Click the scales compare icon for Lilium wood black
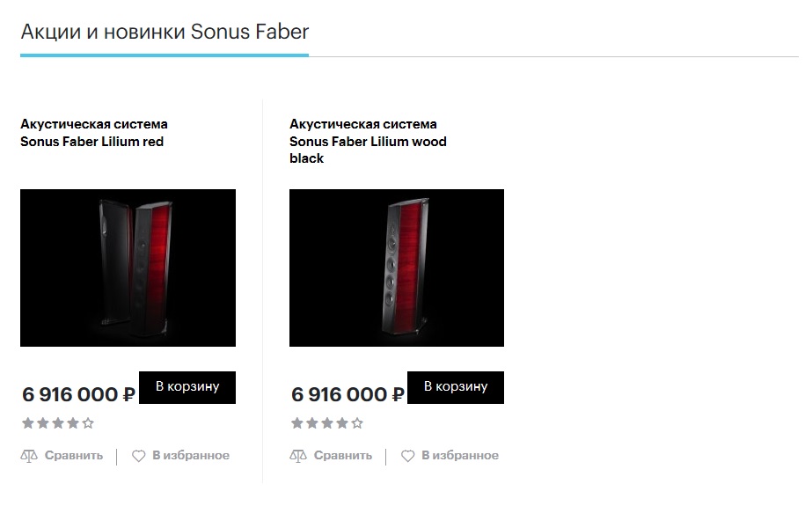The image size is (812, 506). coord(298,456)
